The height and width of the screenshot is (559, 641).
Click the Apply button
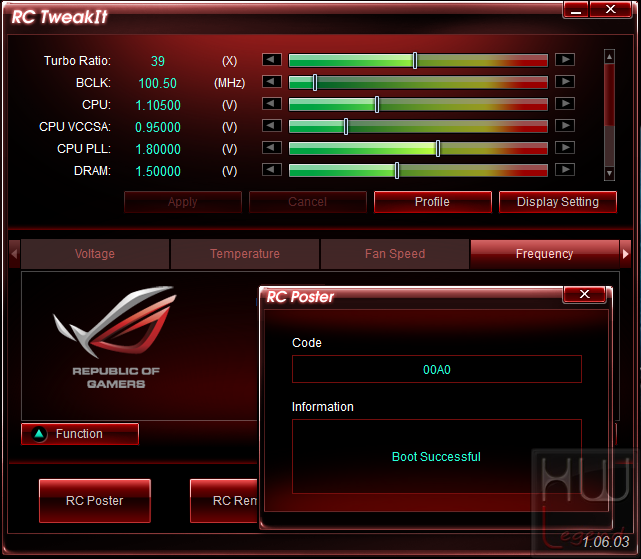(183, 202)
